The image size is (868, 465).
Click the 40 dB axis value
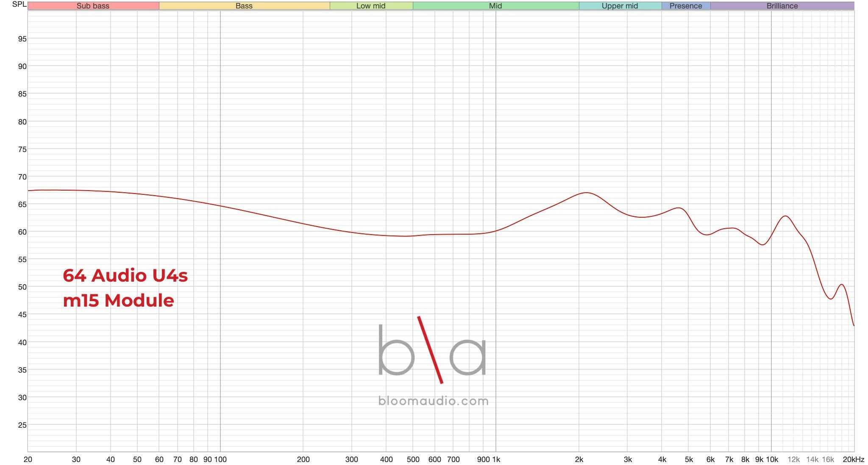coord(22,343)
